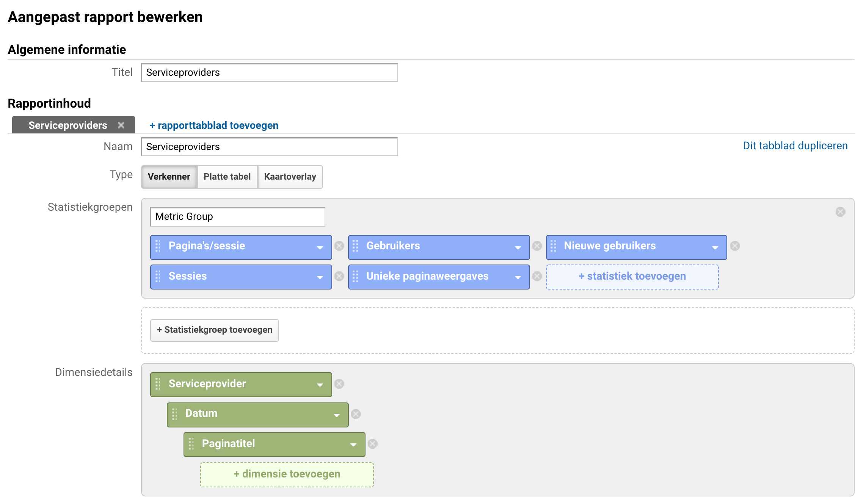Switch to the Serviceproviders report tab

pyautogui.click(x=68, y=125)
